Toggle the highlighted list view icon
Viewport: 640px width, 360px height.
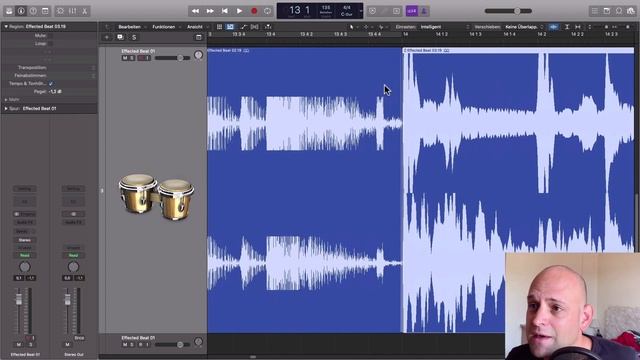point(230,27)
